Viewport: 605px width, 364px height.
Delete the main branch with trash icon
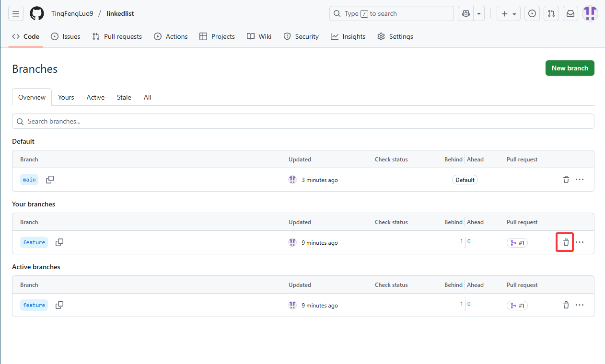[566, 180]
